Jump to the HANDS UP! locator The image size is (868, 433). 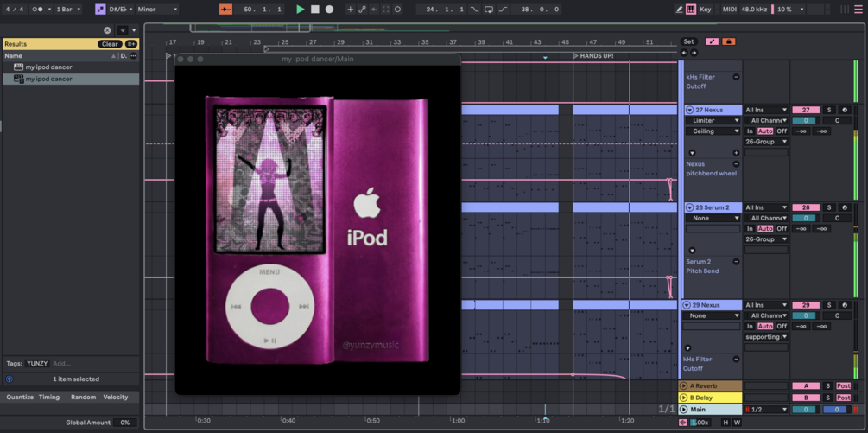(593, 56)
